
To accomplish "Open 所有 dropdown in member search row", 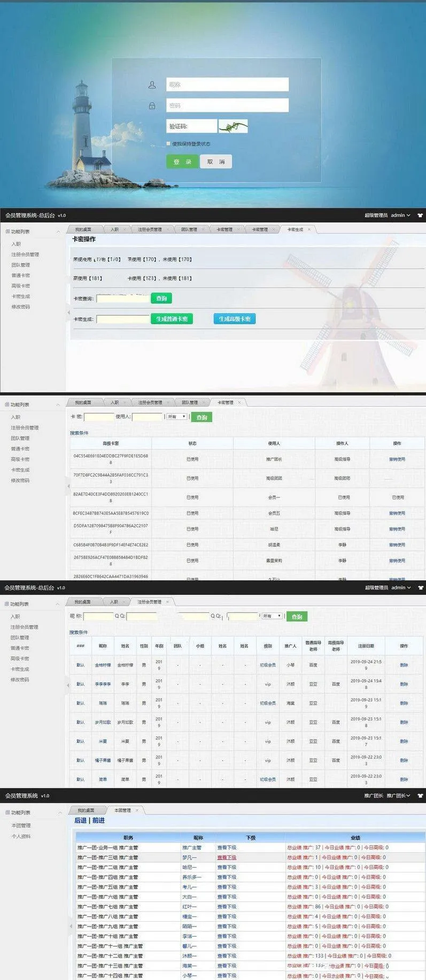I will point(272,616).
